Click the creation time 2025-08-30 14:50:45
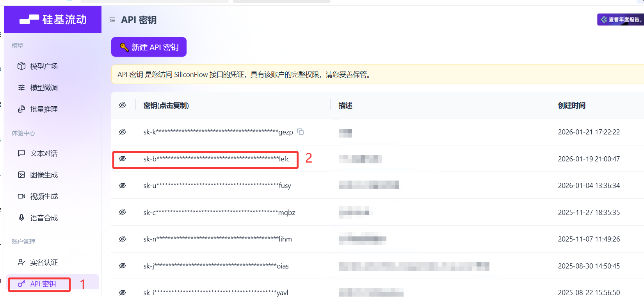This screenshot has height=297, width=644. 589,266
